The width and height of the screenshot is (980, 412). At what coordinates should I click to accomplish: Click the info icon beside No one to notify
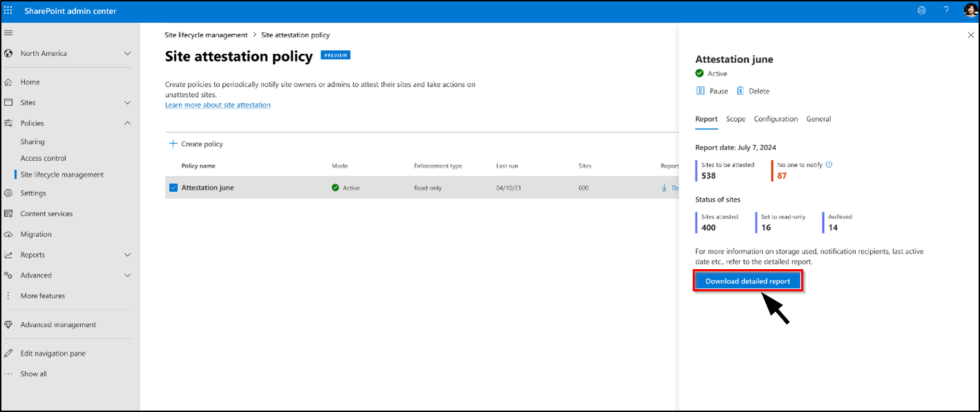point(829,165)
